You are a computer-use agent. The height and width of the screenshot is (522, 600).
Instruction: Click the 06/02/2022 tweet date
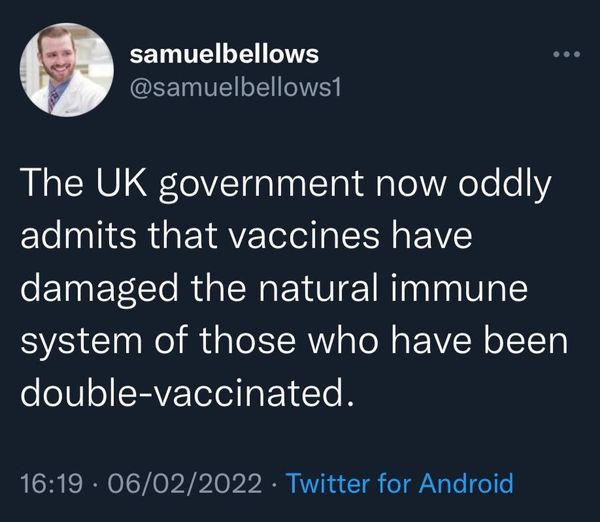click(x=185, y=483)
